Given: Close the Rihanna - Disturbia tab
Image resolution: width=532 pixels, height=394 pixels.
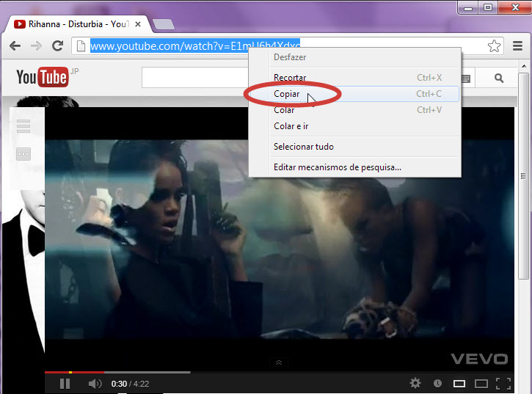Looking at the screenshot, I should pyautogui.click(x=138, y=24).
